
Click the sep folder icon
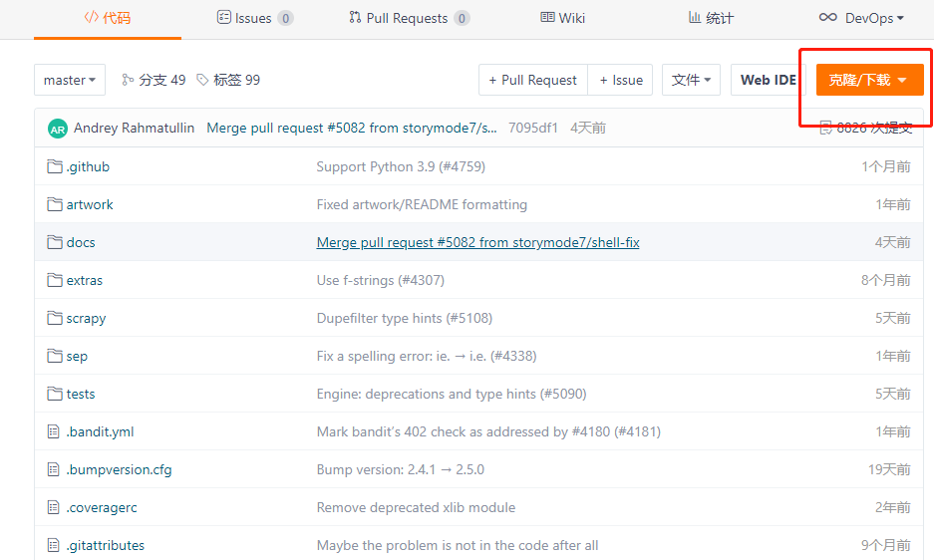click(x=55, y=356)
